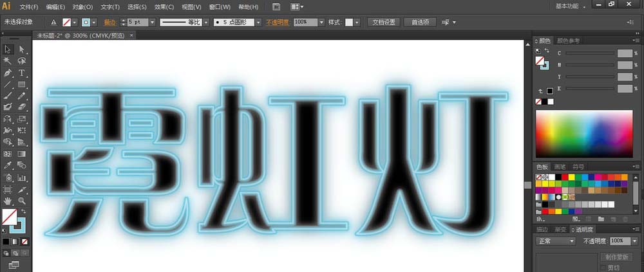This screenshot has width=644, height=272.
Task: Change screen mode button in toolbox
Action: tap(14, 265)
